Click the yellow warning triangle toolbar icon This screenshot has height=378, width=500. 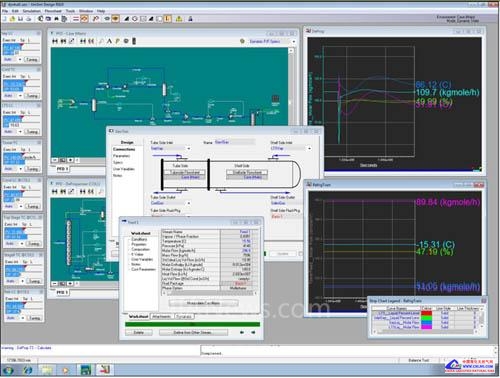[x=179, y=19]
